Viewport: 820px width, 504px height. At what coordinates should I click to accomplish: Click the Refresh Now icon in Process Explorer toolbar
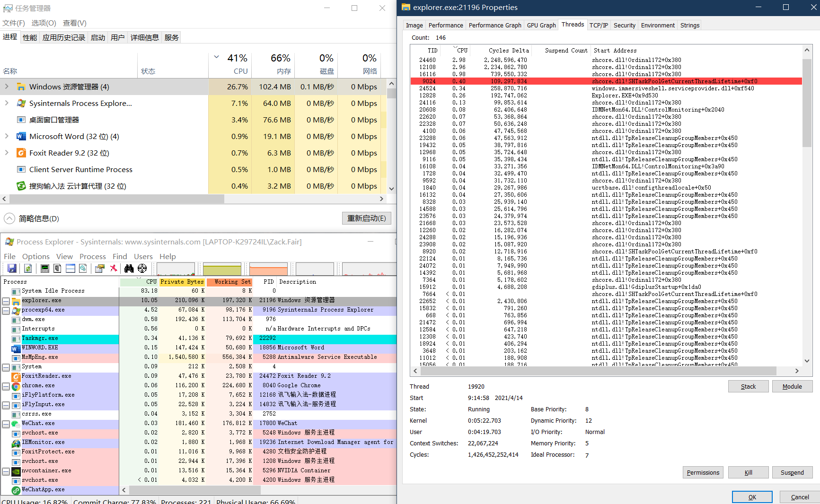[x=28, y=269]
